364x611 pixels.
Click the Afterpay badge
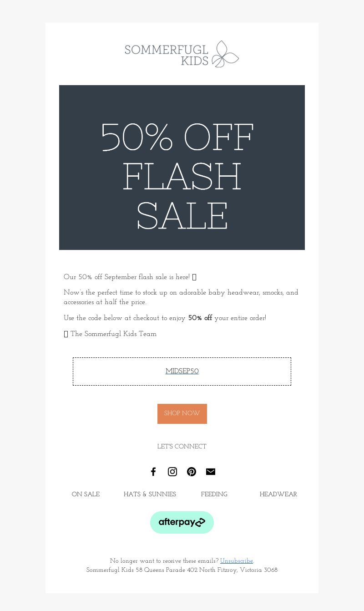182,522
